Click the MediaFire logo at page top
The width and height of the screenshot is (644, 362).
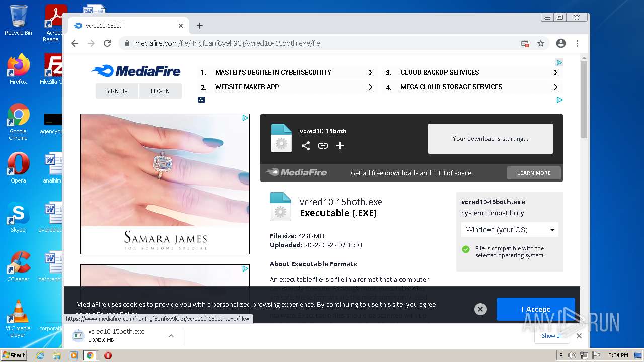click(136, 71)
